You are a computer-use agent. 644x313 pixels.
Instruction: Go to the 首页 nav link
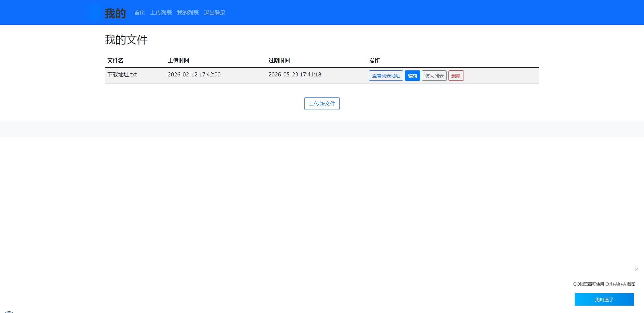tap(140, 13)
